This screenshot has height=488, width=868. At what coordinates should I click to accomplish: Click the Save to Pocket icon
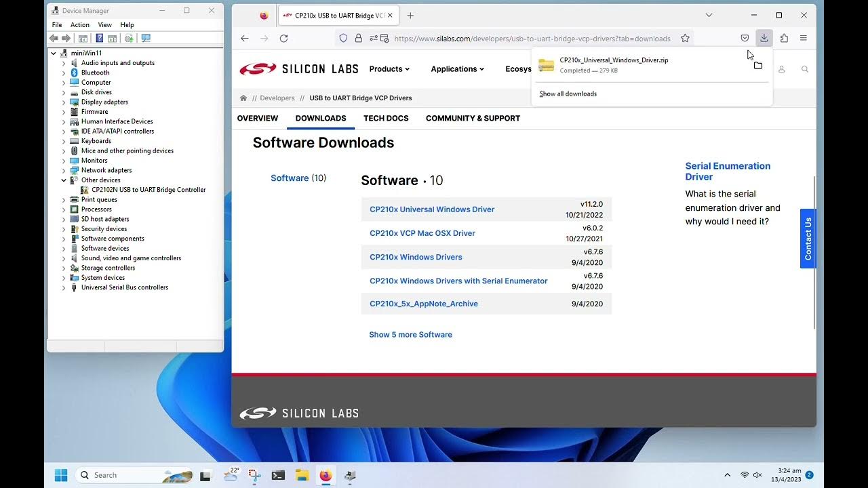click(x=745, y=39)
